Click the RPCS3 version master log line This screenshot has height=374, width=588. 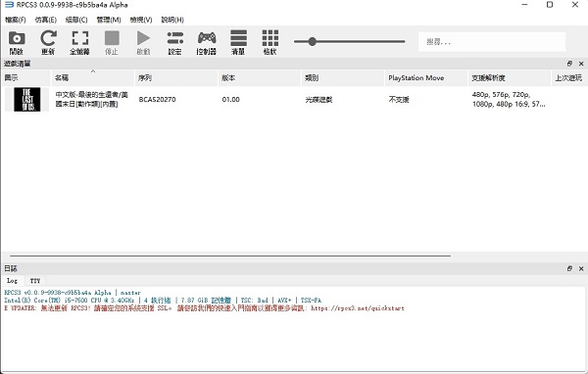tap(73, 293)
